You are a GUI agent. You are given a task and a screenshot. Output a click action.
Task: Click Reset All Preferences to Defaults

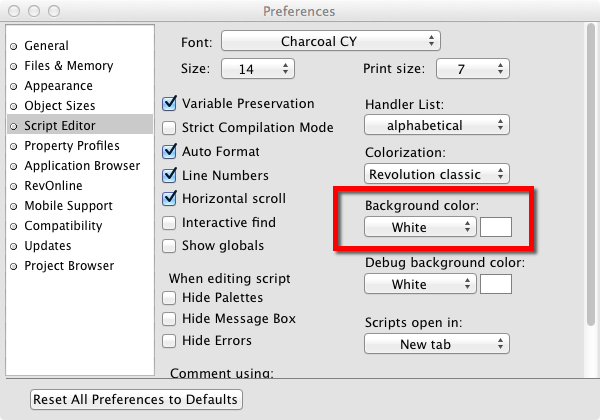pyautogui.click(x=136, y=399)
